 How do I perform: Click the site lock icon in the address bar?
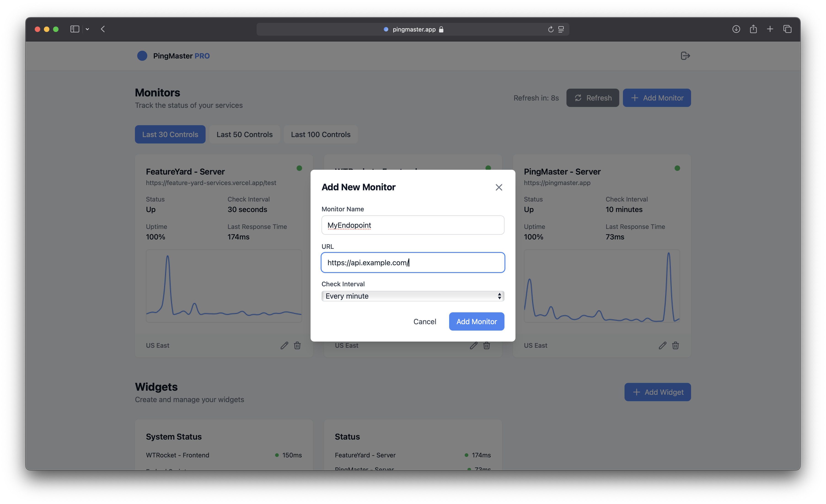click(441, 29)
